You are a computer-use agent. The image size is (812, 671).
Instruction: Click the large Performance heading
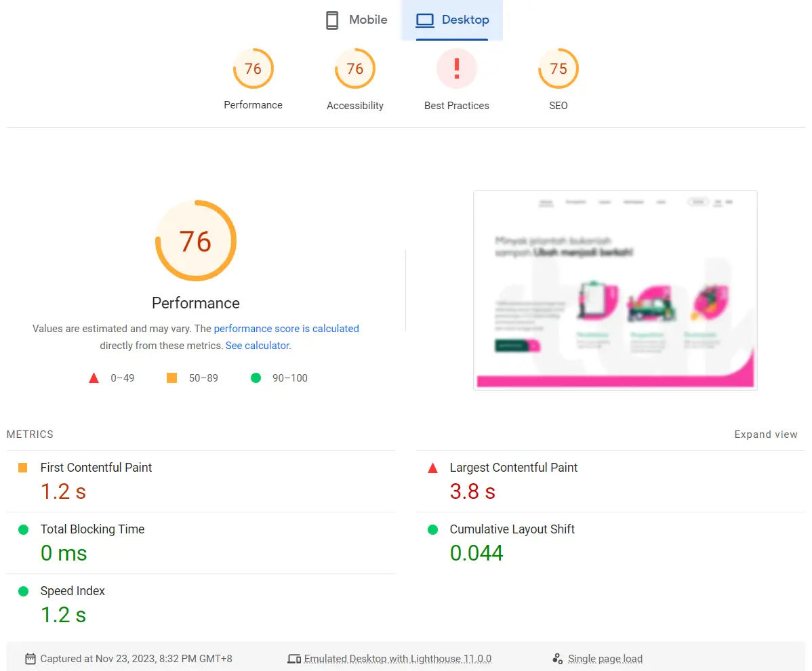(196, 303)
